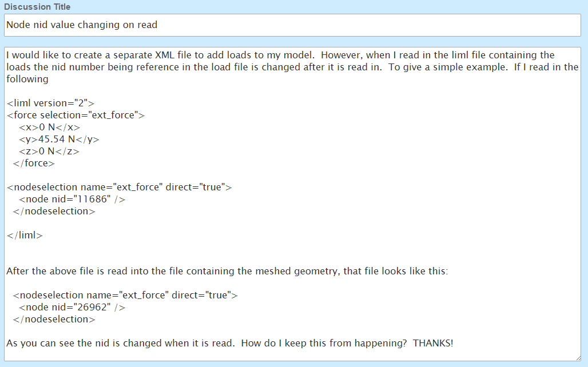This screenshot has width=588, height=367.
Task: Click the node nid="11686" line
Action: coord(72,199)
